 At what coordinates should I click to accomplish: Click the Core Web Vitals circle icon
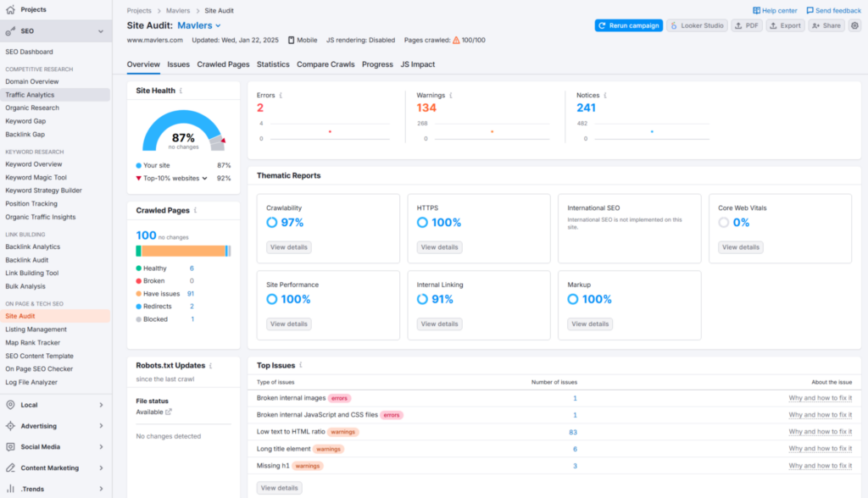(724, 223)
